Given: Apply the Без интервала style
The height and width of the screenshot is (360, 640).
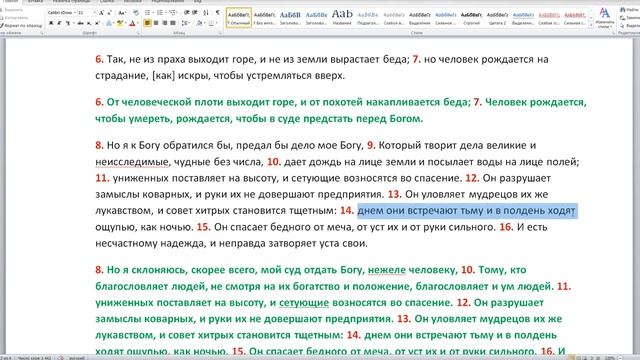Looking at the screenshot, I should tap(264, 18).
